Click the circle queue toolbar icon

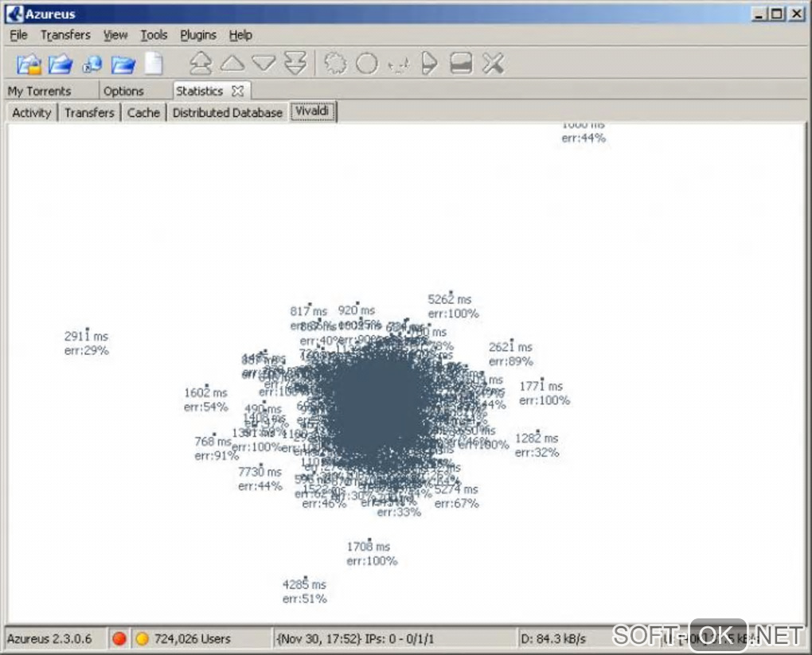[367, 64]
